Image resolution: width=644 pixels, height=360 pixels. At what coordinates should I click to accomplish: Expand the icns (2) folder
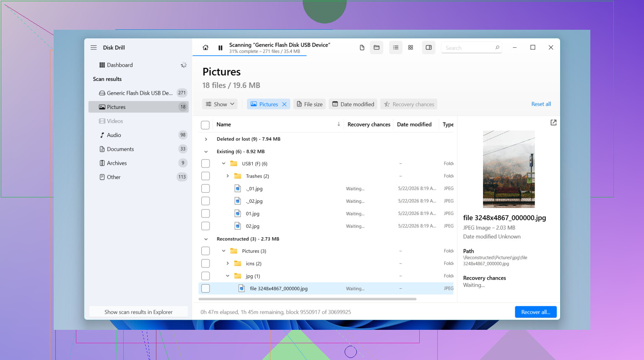pos(228,263)
